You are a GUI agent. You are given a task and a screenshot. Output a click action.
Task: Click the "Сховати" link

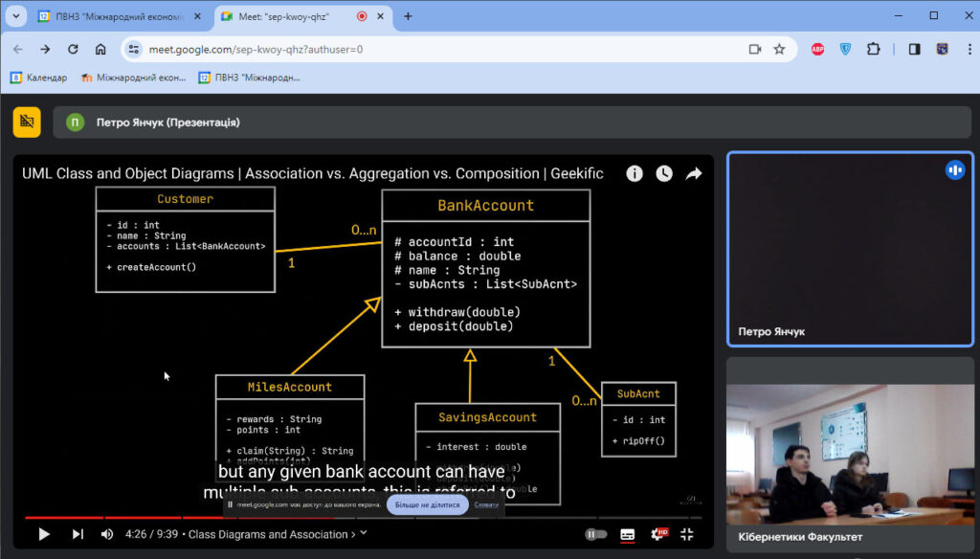point(486,504)
